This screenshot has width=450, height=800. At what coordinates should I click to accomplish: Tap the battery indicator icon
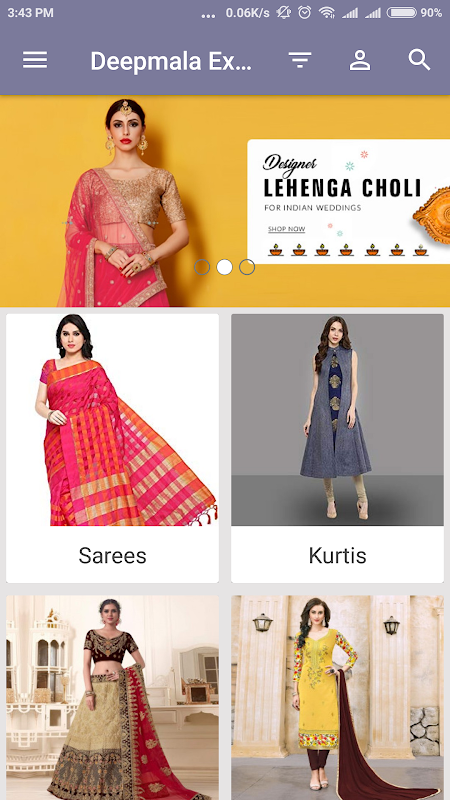402,13
